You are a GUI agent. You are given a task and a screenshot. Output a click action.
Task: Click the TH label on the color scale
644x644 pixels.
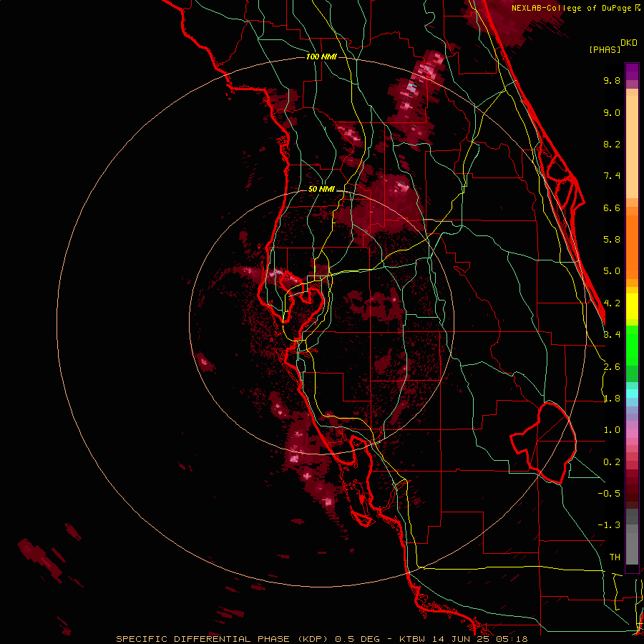(615, 557)
